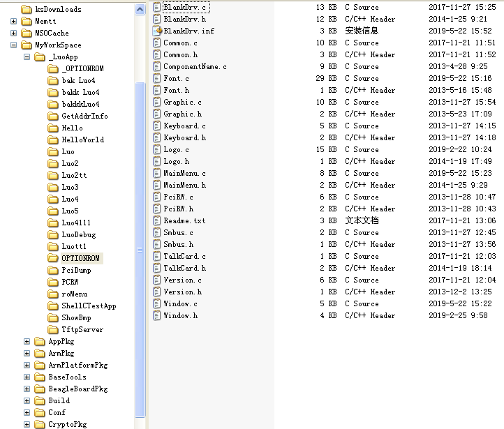Viewport: 504px width, 429px height.
Task: Click the folder tree scrollbar thumb
Action: (140, 250)
